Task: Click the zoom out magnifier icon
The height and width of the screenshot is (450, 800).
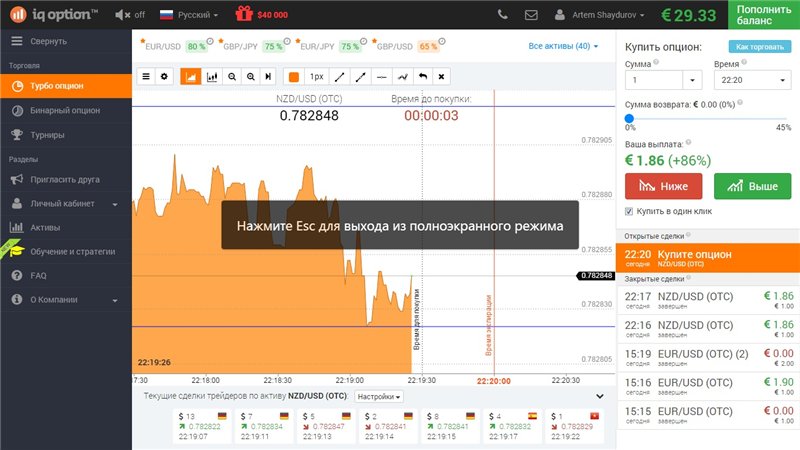Action: (x=232, y=76)
